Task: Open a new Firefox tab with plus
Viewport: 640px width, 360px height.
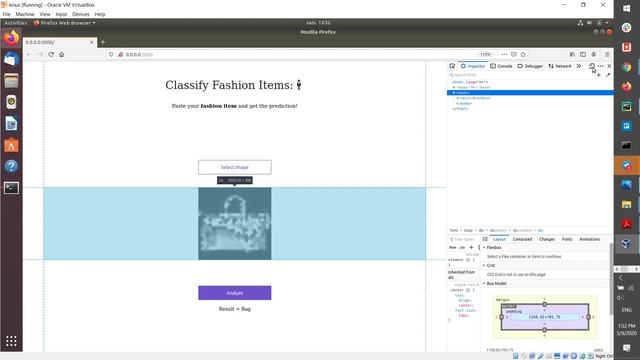Action: 103,42
